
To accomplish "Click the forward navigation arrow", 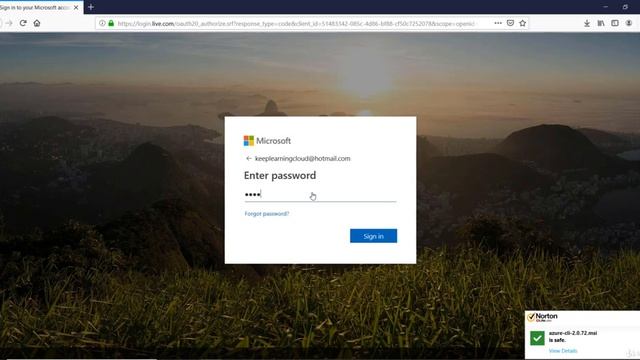I will (x=9, y=23).
